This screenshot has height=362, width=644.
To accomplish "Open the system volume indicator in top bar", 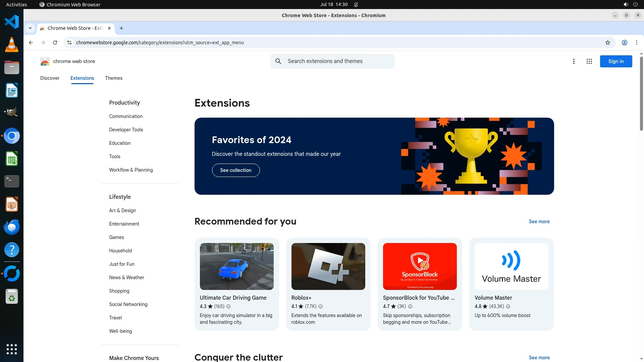I will click(x=626, y=4).
